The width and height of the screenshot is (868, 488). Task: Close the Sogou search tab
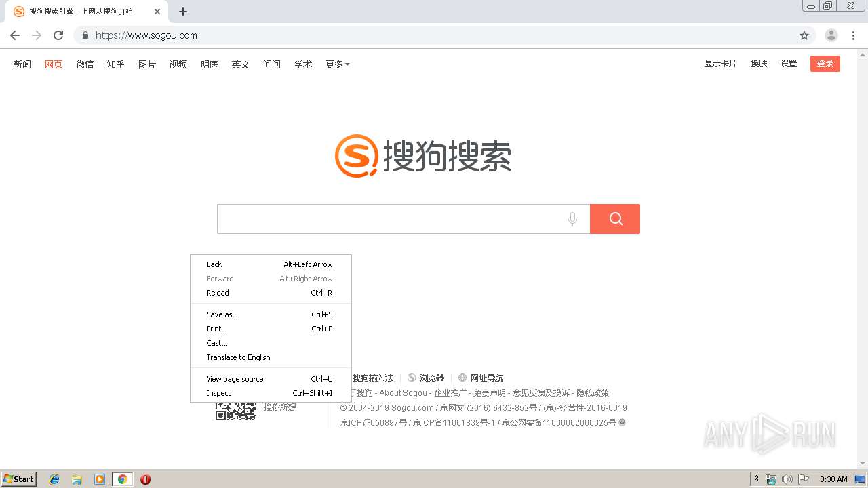click(x=157, y=12)
